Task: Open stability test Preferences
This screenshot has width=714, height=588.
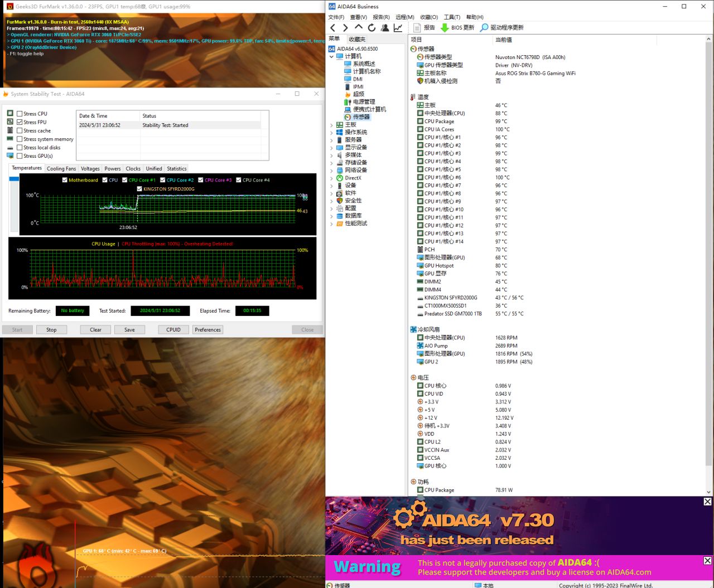Action: tap(208, 330)
